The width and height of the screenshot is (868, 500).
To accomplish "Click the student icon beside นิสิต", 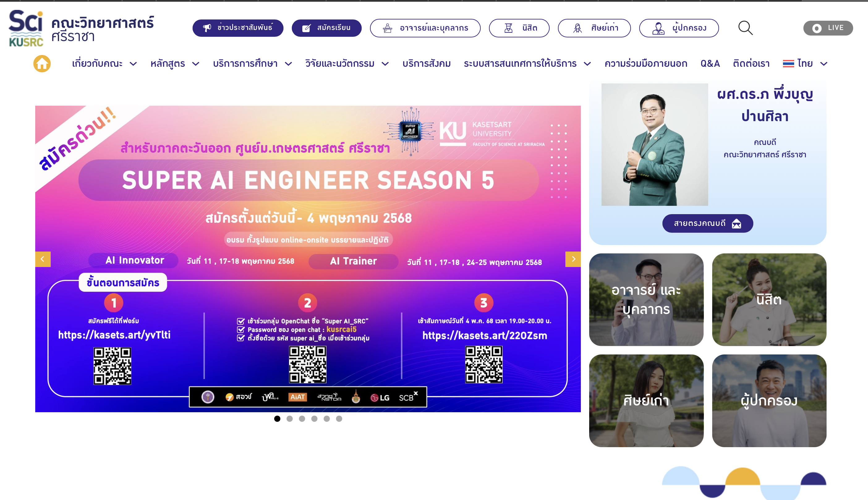I will click(508, 28).
